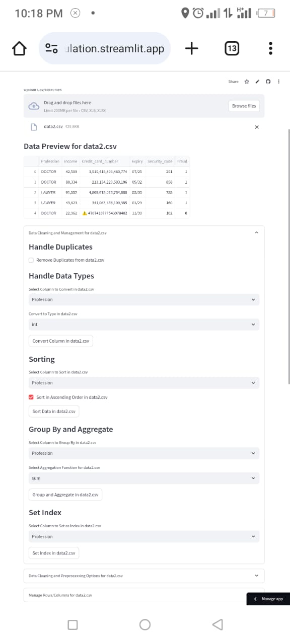Tap the Android recent apps square button

72,624
